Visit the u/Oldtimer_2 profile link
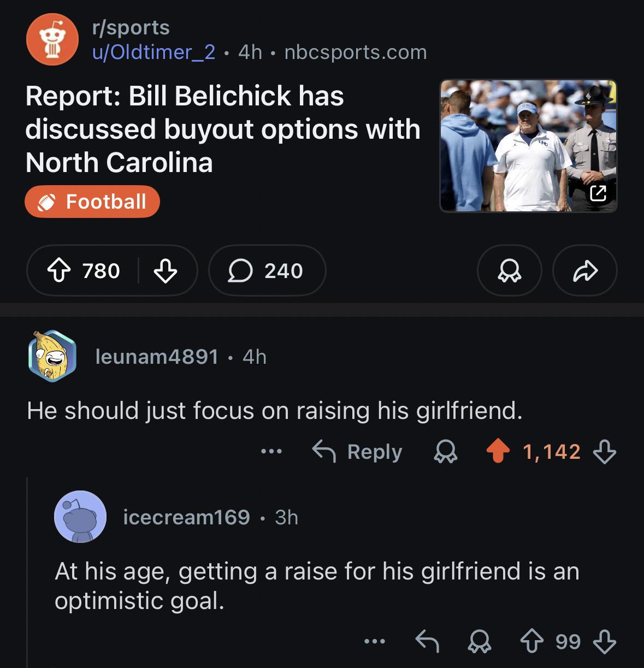 [x=153, y=52]
